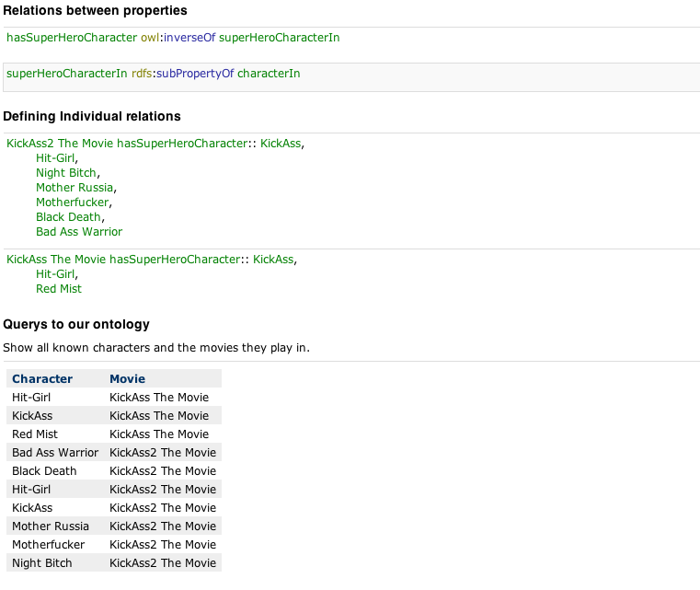Open the KickAss2 The Movie individual link
This screenshot has width=700, height=590.
click(60, 144)
